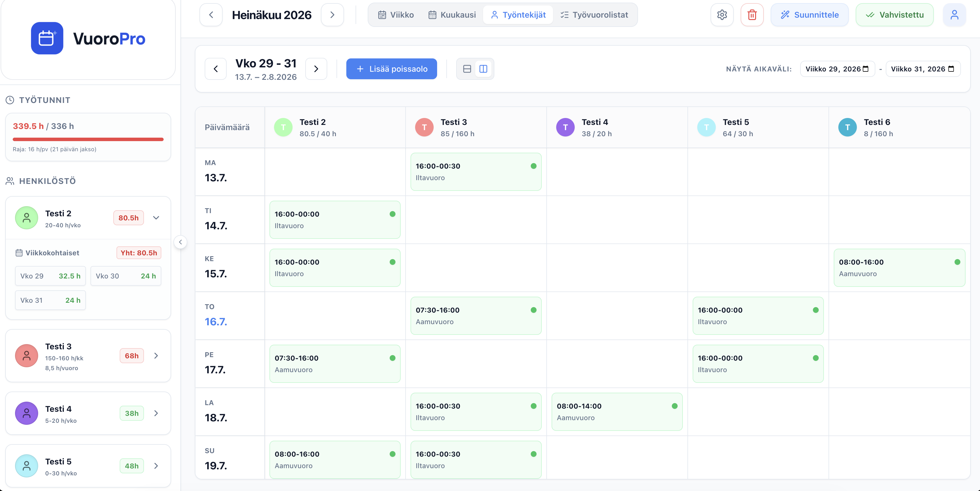Open the Työvuorolistat tab

coord(594,15)
